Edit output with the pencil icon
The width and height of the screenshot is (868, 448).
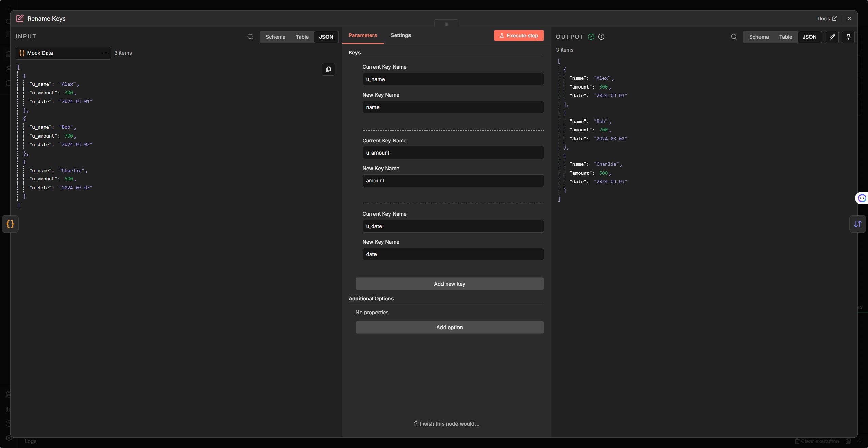(x=832, y=37)
